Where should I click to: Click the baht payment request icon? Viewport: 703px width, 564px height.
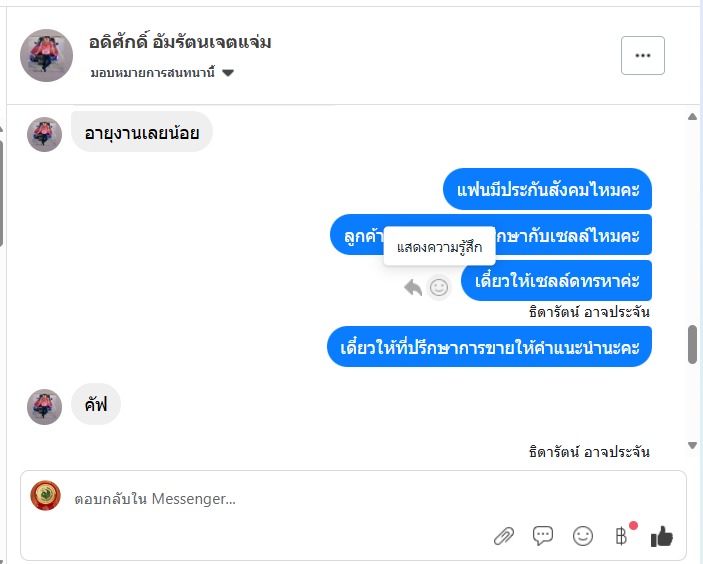[622, 537]
